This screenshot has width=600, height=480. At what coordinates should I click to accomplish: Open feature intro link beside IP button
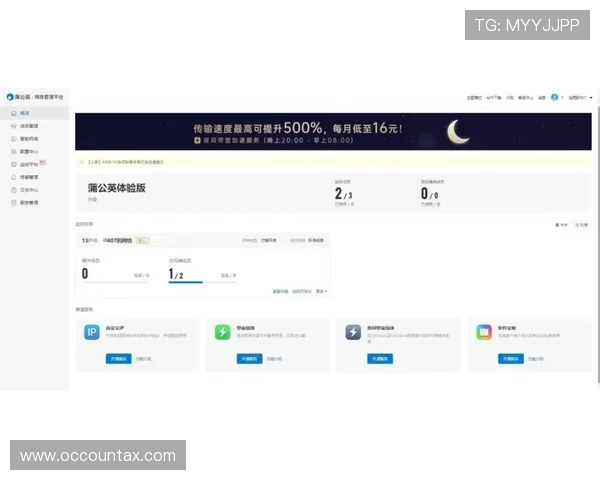143,359
